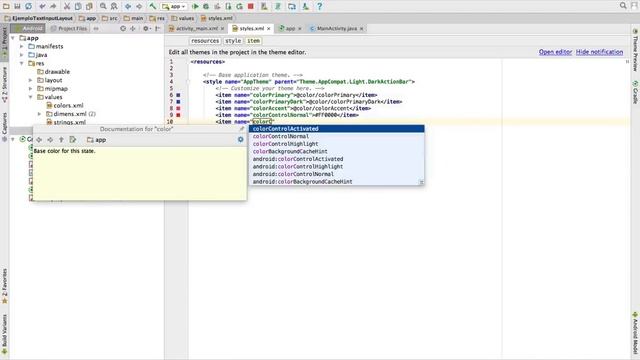Choose android:colorControlActivated suggestion

click(x=337, y=159)
